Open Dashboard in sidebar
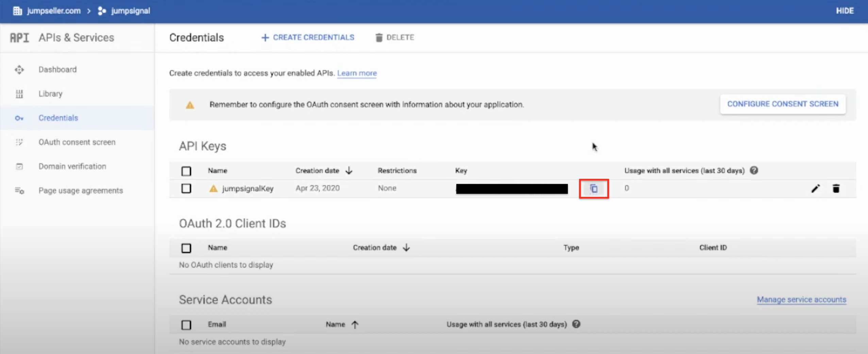 77,69
